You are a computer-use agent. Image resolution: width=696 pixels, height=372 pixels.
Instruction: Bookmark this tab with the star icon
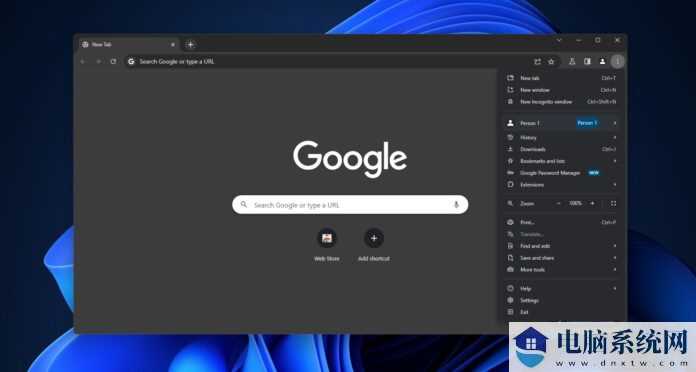click(x=551, y=62)
